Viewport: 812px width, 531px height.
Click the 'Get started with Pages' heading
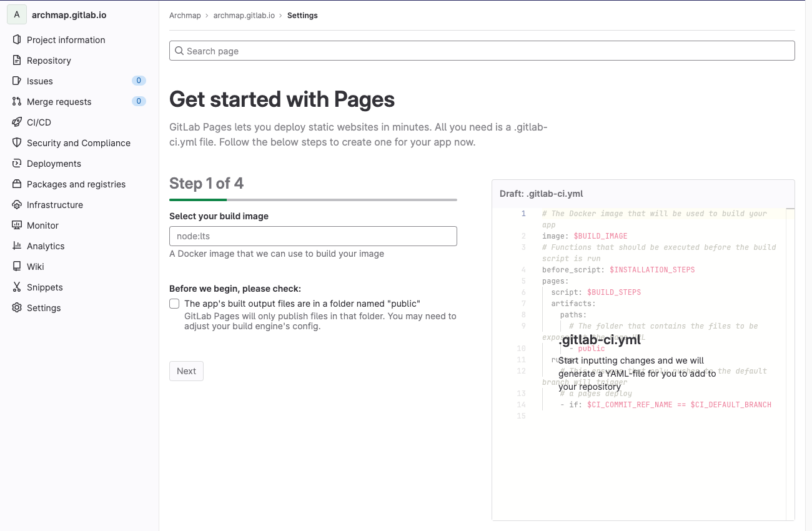point(282,99)
